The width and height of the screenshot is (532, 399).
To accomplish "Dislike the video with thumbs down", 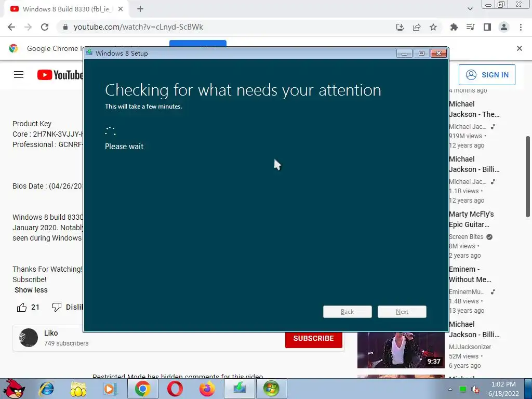I will click(x=56, y=307).
